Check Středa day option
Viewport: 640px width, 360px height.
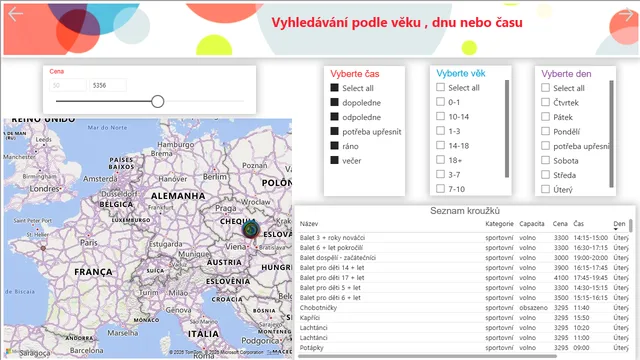point(545,175)
